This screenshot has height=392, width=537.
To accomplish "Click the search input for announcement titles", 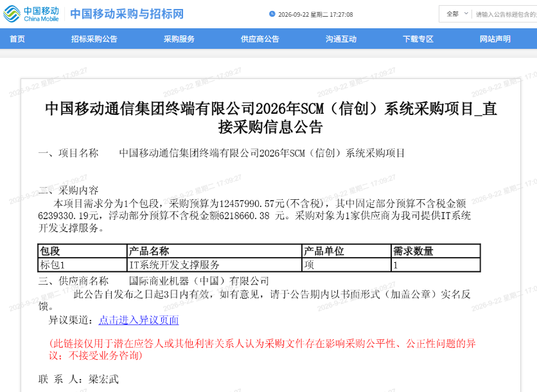I will (x=506, y=14).
